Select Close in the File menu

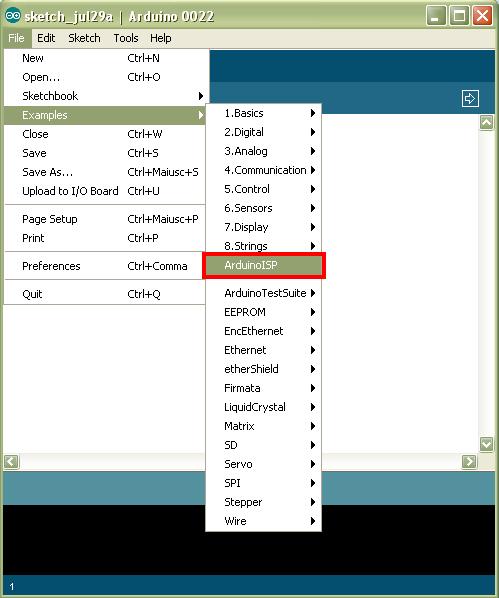[105, 134]
